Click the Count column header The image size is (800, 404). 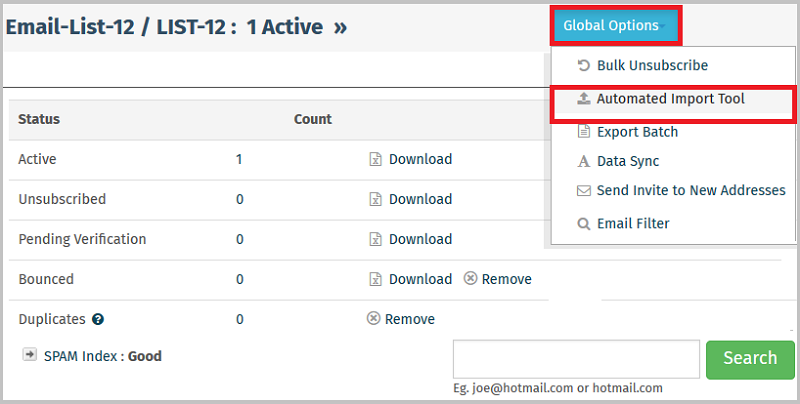(313, 119)
